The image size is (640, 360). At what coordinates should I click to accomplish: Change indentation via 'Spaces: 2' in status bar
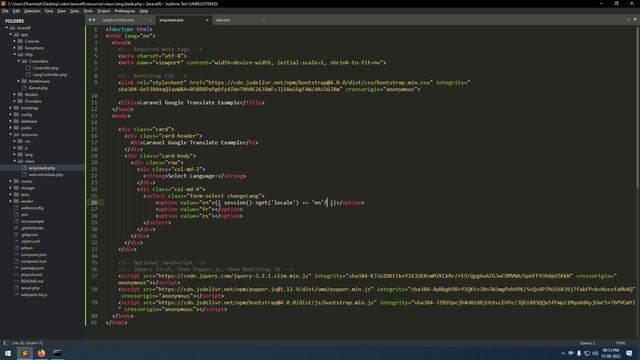click(587, 343)
